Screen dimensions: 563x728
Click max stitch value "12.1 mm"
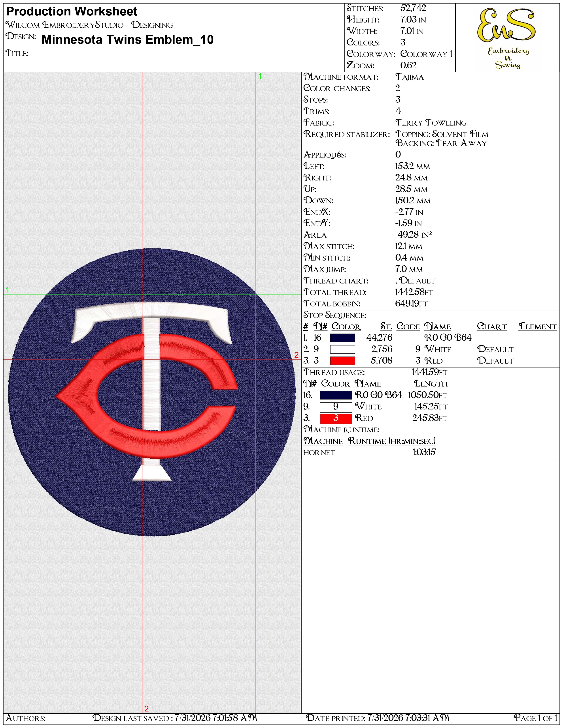pyautogui.click(x=409, y=246)
